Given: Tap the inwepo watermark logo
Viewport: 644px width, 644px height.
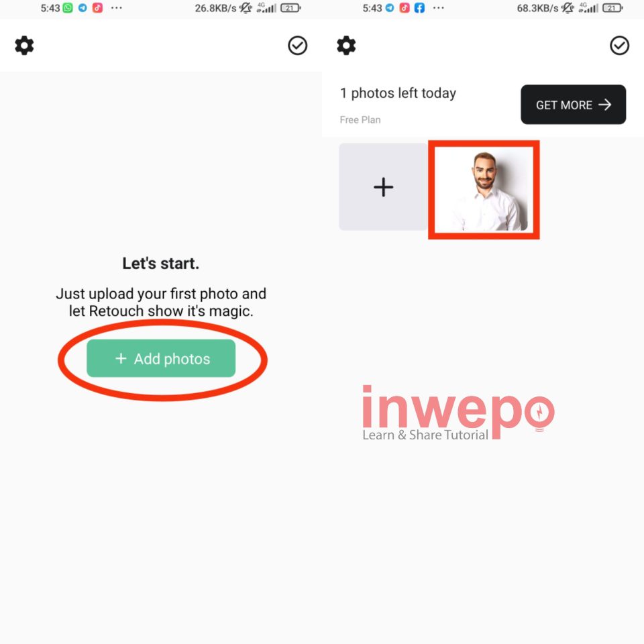Looking at the screenshot, I should click(458, 413).
